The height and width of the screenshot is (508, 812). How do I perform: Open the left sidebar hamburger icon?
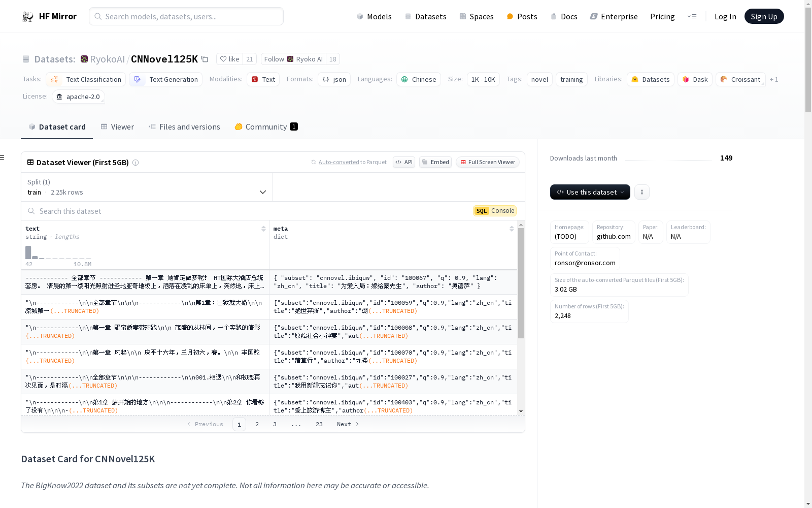pos(2,157)
